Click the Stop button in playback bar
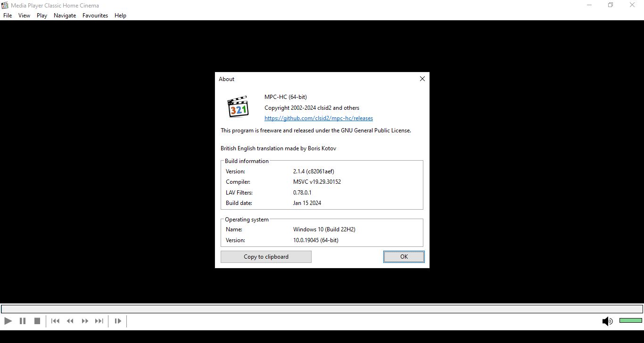This screenshot has height=343, width=644. [x=37, y=321]
